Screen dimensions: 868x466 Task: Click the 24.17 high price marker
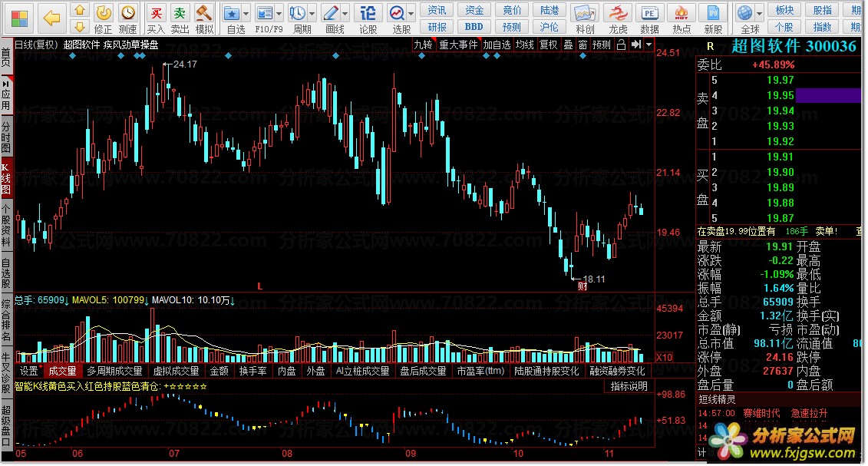coord(185,64)
